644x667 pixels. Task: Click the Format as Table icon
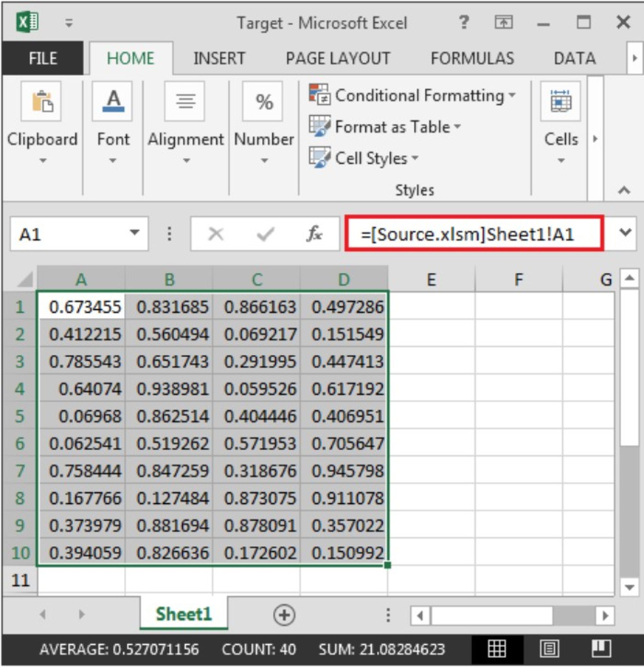click(320, 127)
